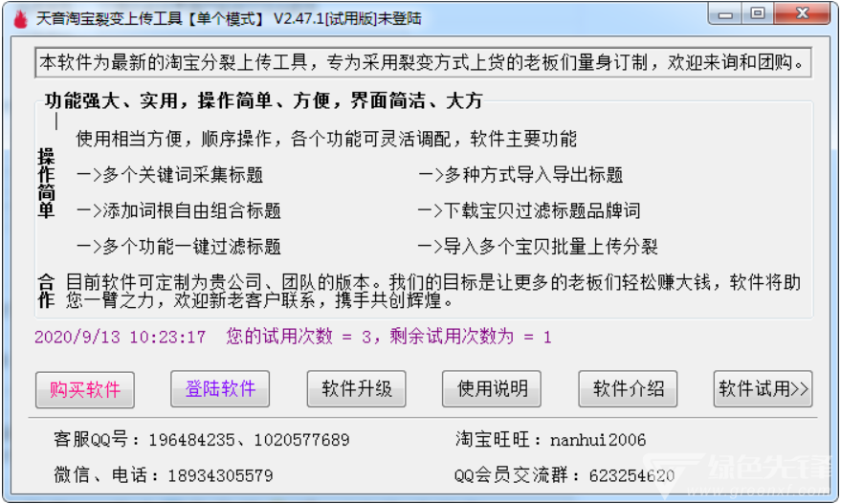Click the 淘宝旺旺 nanhui2006 contact text
Image resolution: width=841 pixels, height=504 pixels.
click(598, 440)
